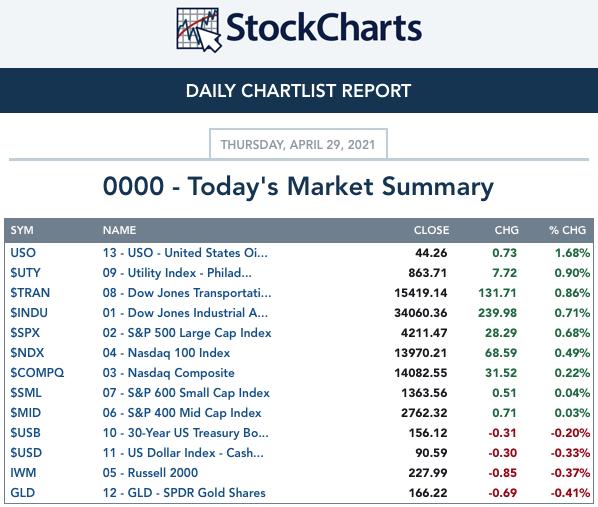This screenshot has height=507, width=598.
Task: Open the USO symbol link
Action: tap(23, 253)
